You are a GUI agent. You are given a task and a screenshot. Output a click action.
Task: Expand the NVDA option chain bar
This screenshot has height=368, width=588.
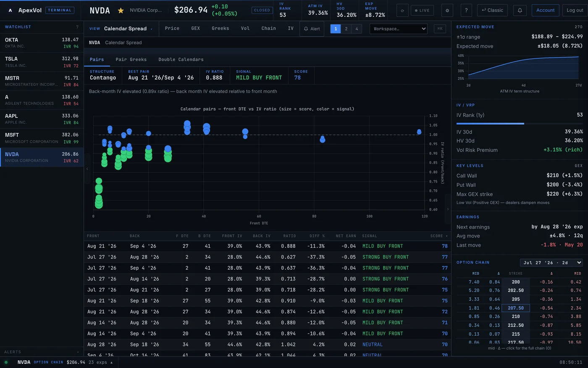click(x=65, y=362)
